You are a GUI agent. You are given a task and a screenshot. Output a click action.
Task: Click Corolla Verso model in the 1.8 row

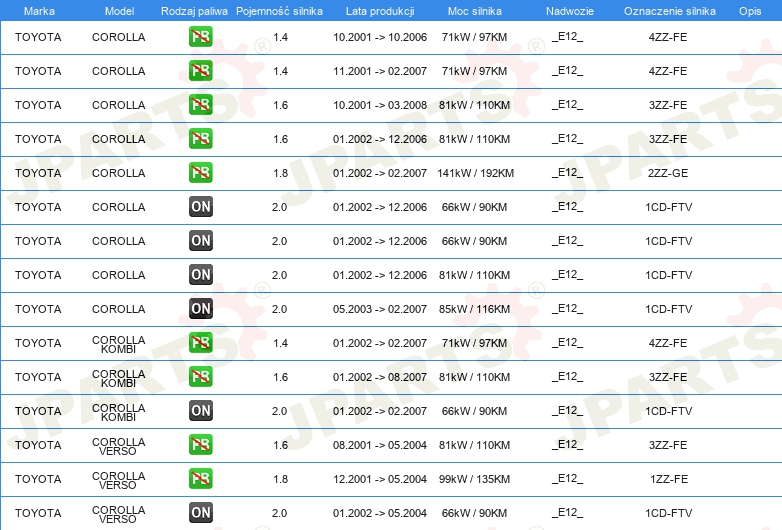coord(119,480)
